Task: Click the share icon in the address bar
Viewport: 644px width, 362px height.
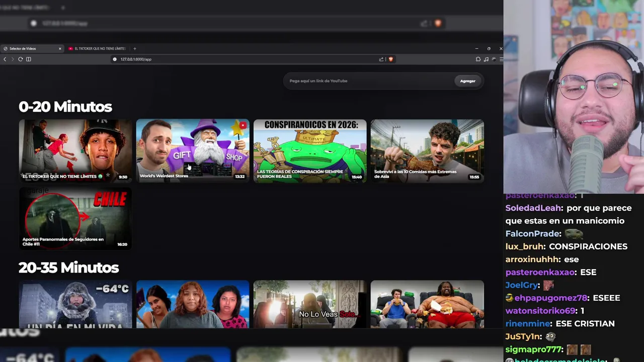Action: [x=381, y=59]
